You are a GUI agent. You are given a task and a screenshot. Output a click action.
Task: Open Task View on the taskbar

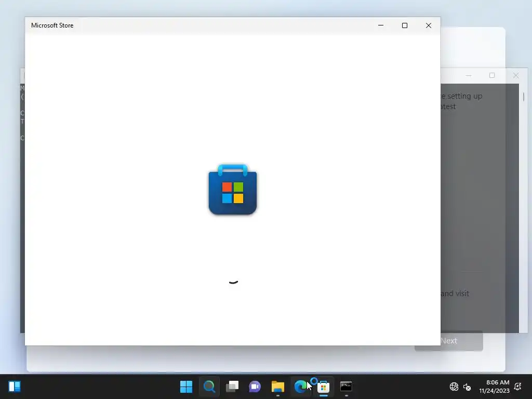pyautogui.click(x=232, y=387)
